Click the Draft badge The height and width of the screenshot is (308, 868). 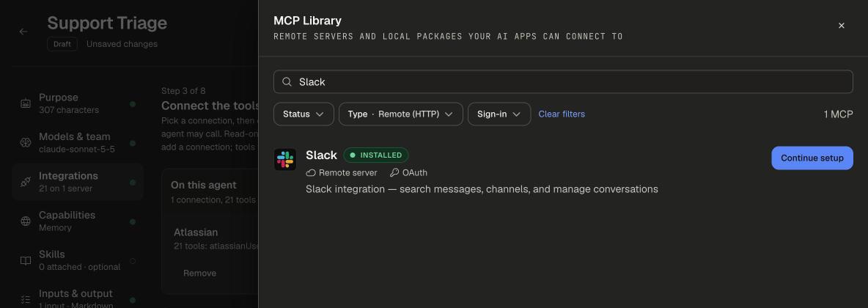point(62,44)
